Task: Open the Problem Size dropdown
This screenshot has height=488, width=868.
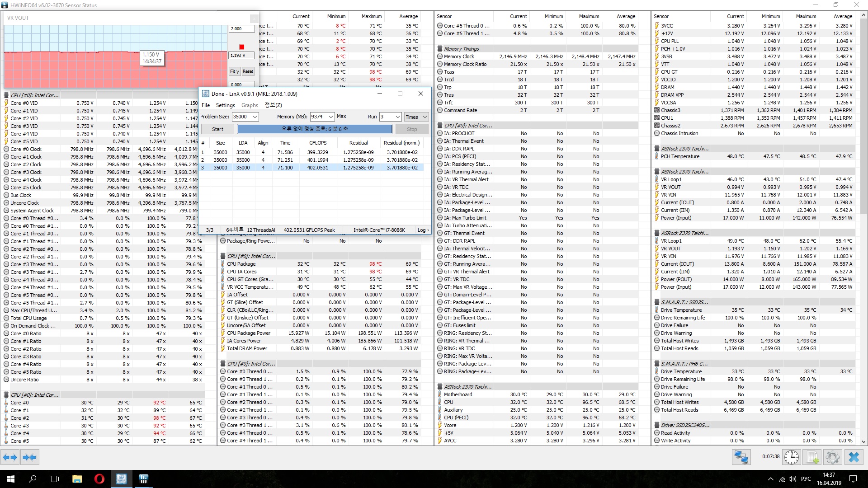Action: pos(255,117)
